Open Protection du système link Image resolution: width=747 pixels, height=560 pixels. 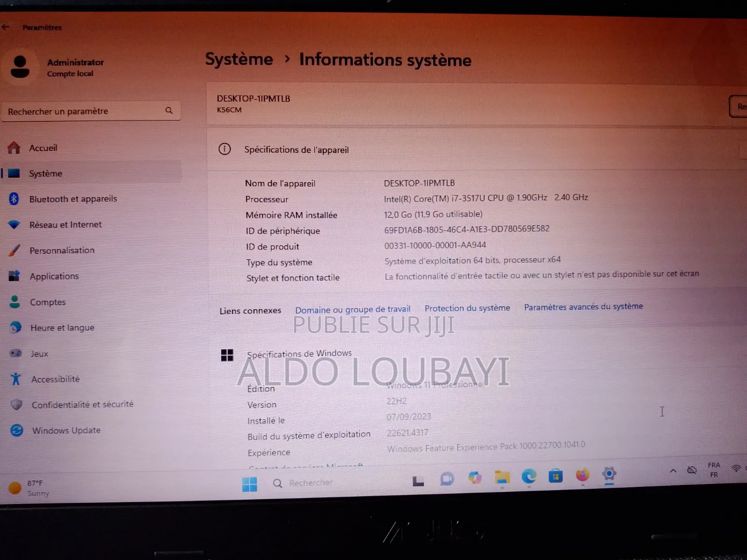pyautogui.click(x=467, y=308)
